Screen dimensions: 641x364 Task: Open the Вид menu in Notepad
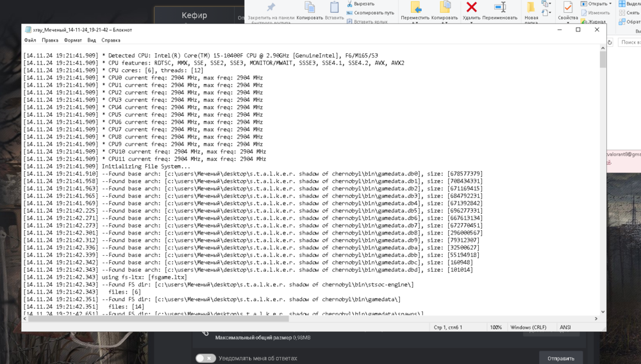[x=92, y=40]
